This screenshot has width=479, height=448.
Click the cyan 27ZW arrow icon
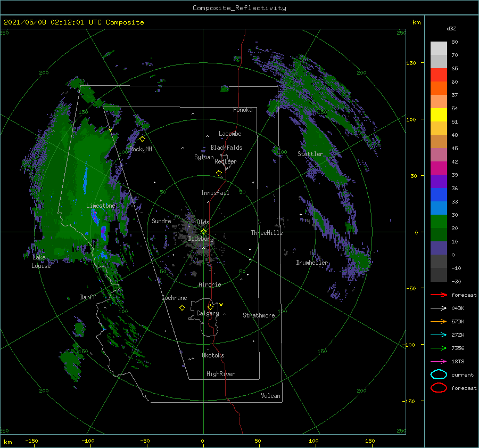[439, 335]
